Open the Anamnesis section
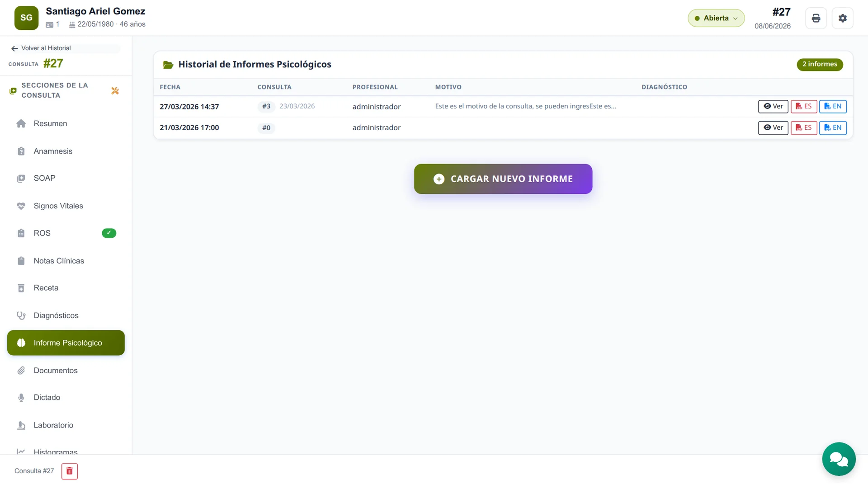Screen dimensions: 868x488 (x=66, y=151)
